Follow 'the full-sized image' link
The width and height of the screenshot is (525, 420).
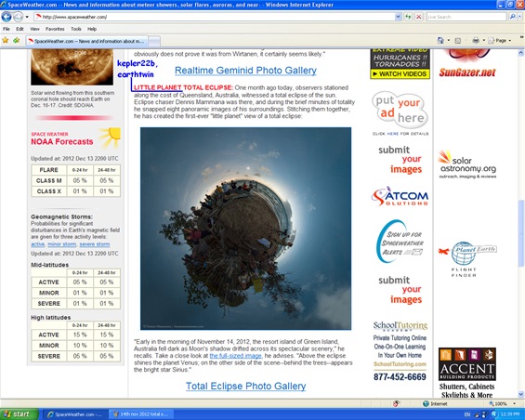tap(235, 356)
